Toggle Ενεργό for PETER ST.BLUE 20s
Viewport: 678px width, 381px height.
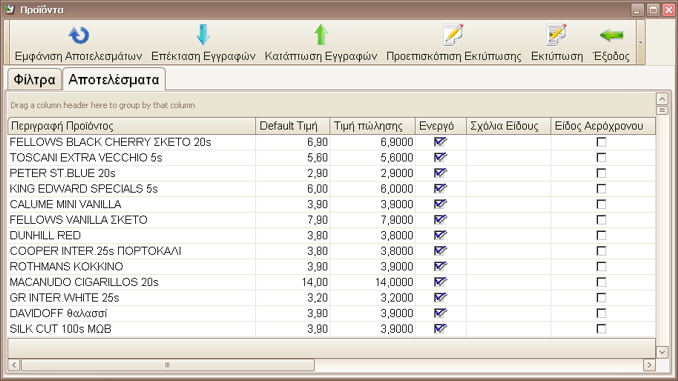click(440, 173)
